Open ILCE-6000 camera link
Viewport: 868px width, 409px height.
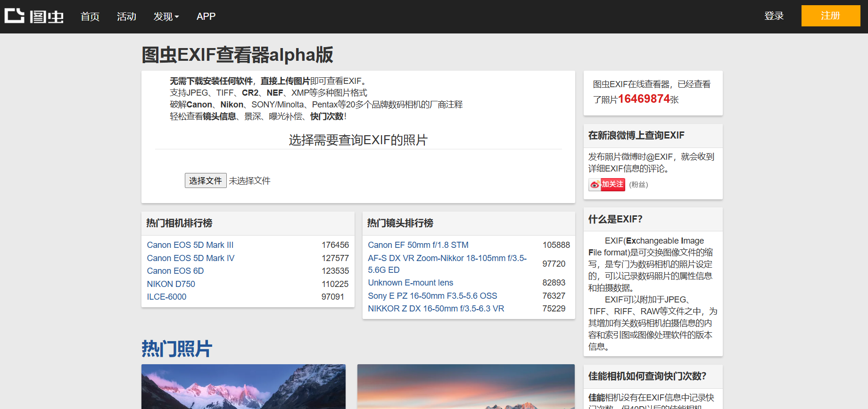(166, 297)
